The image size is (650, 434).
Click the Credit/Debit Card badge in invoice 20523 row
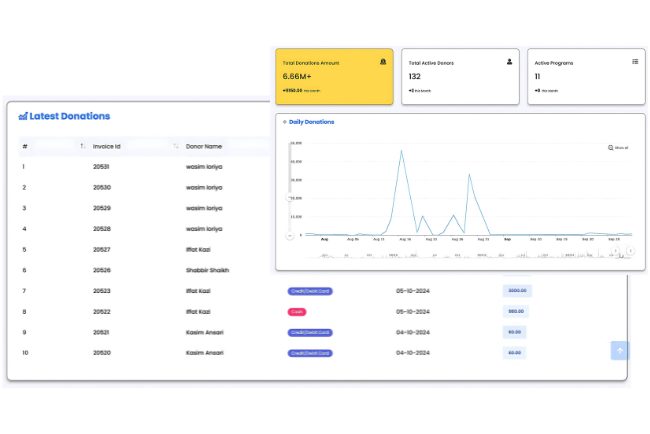click(310, 291)
